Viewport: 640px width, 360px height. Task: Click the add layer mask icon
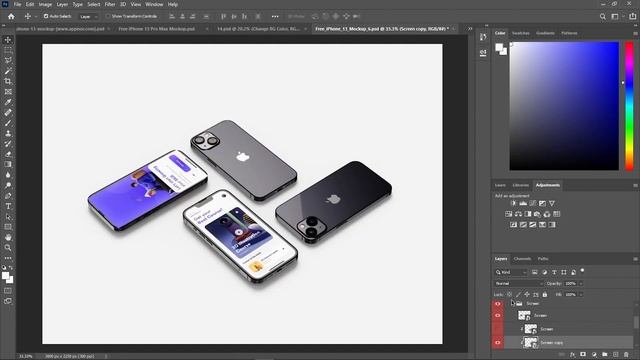pos(583,355)
